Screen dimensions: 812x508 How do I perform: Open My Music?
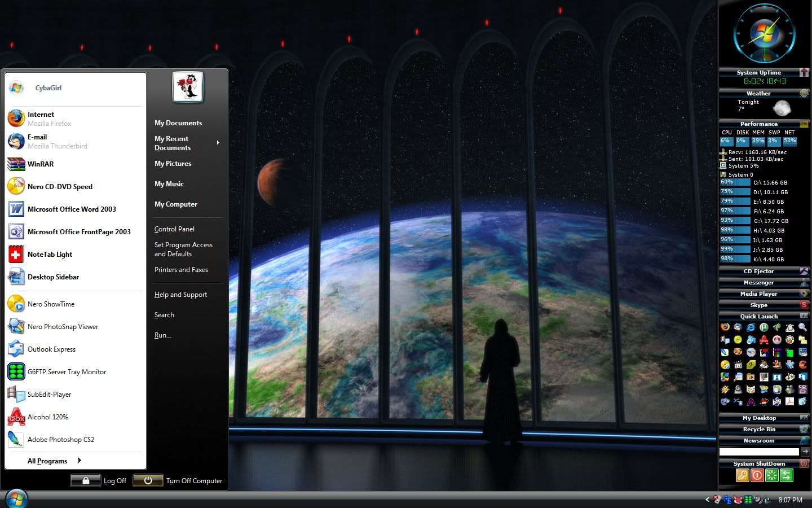pyautogui.click(x=169, y=184)
